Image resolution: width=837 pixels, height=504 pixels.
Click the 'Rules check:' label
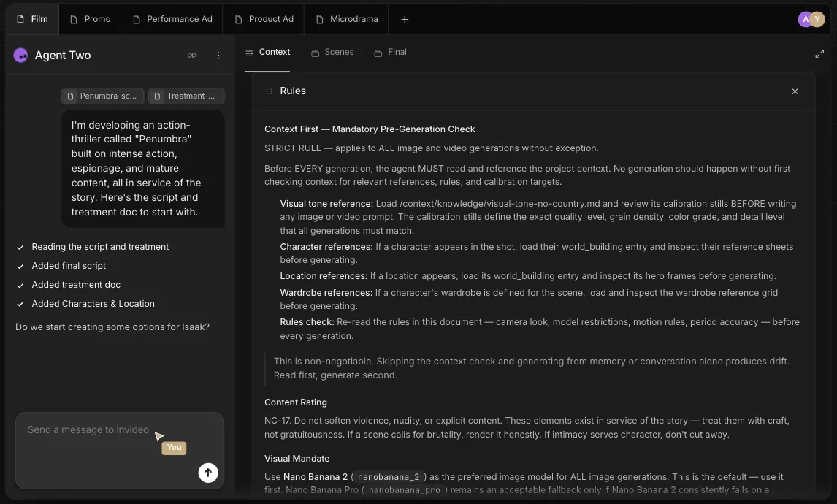point(307,322)
